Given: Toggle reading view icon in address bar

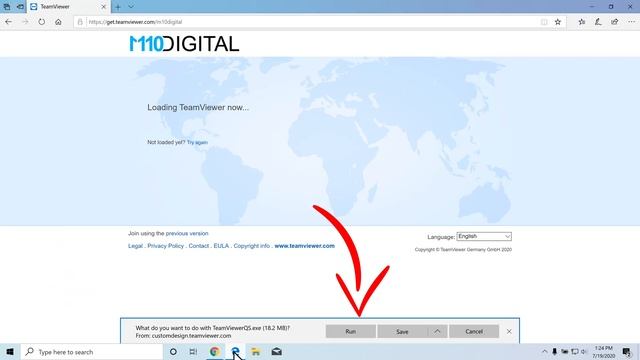Looking at the screenshot, I should click(x=544, y=22).
